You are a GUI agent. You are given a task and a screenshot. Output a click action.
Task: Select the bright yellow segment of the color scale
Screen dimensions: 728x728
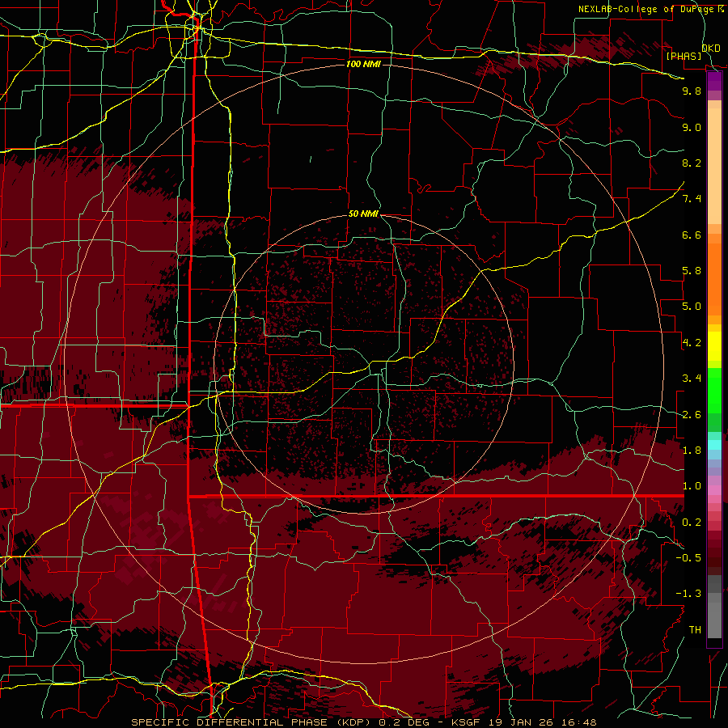(714, 346)
